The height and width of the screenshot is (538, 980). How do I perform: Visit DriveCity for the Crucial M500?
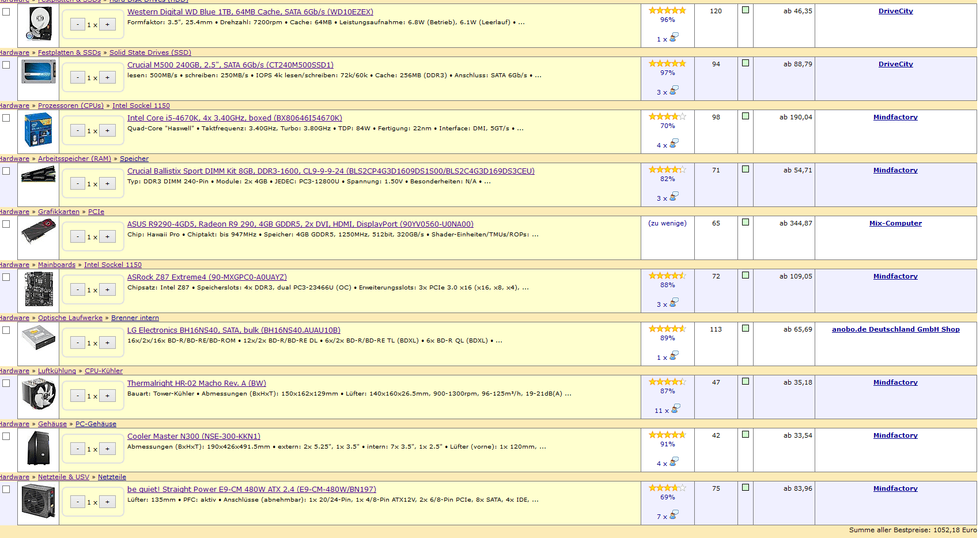tap(895, 64)
